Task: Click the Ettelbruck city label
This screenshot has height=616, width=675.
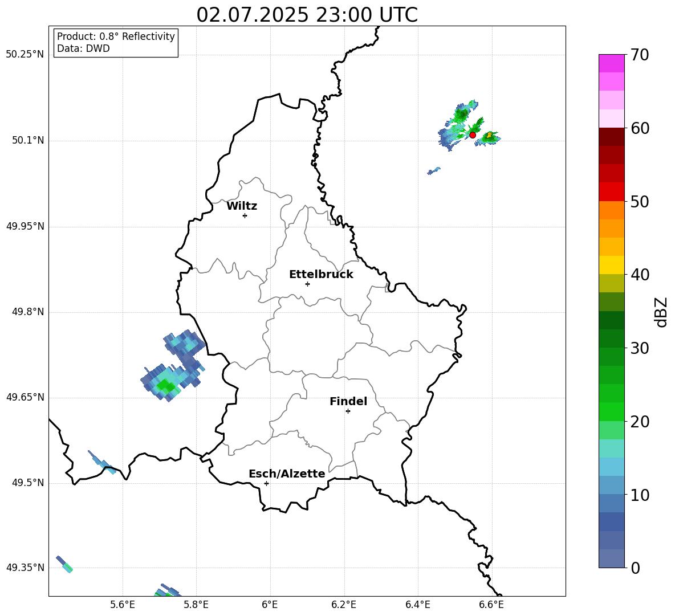Action: pos(321,275)
